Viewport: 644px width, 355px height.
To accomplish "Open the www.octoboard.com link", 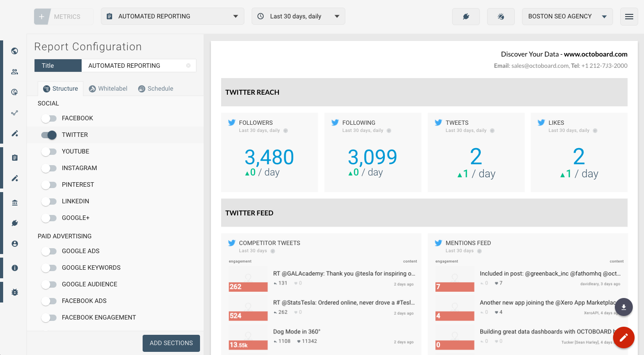I will [596, 54].
